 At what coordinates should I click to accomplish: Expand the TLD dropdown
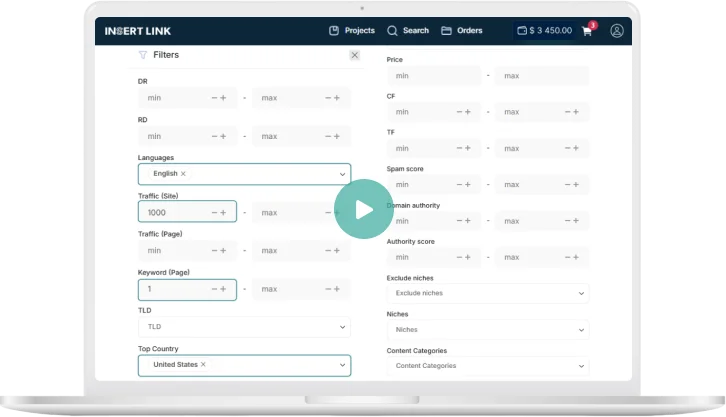click(x=342, y=327)
